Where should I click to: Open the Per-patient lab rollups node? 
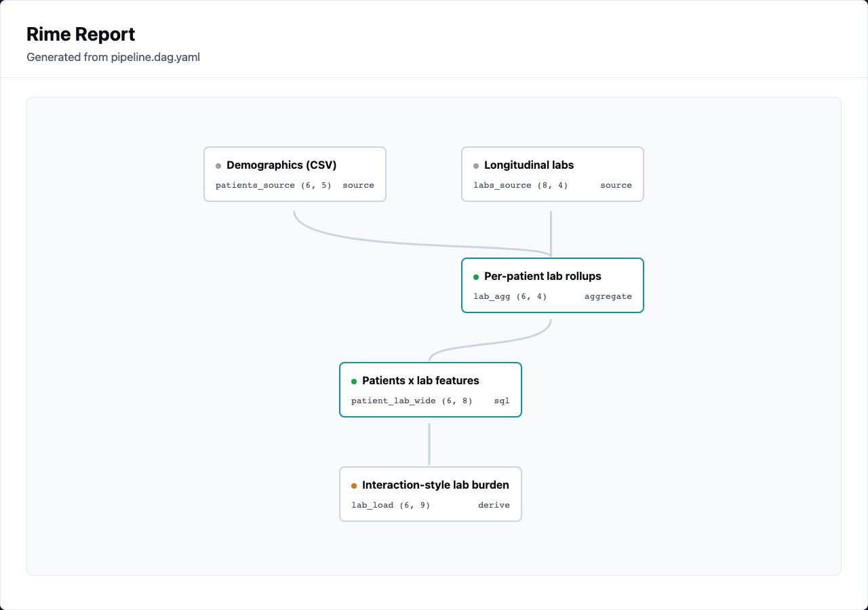(x=553, y=285)
